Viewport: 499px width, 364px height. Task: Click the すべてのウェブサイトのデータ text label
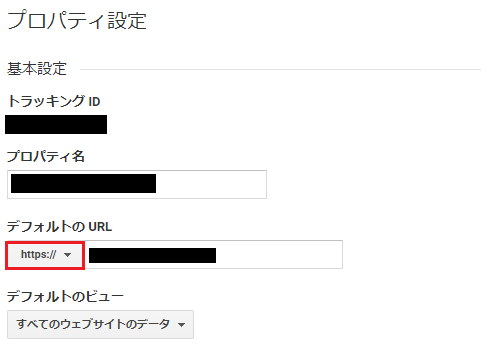(93, 324)
